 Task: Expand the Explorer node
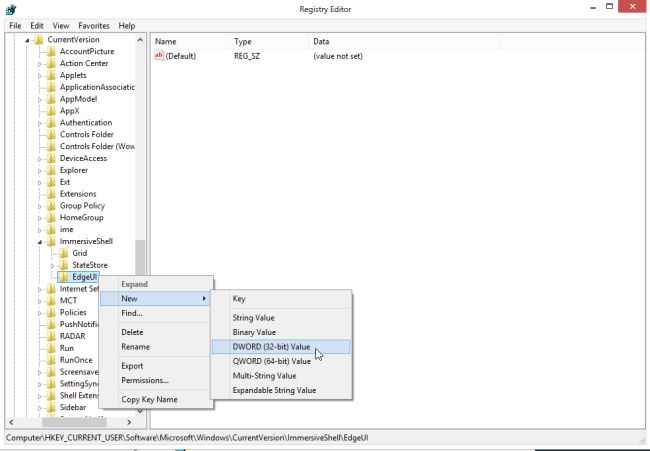(40, 171)
